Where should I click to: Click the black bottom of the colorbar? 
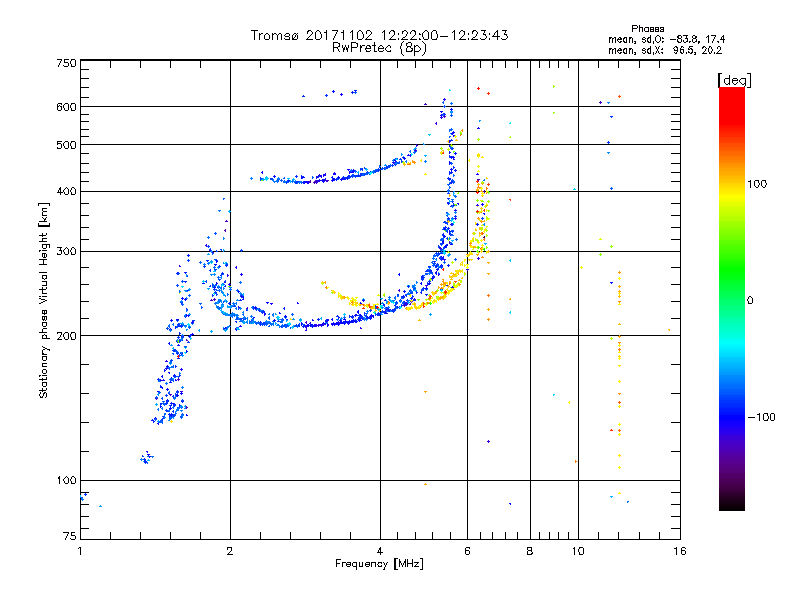pos(732,503)
